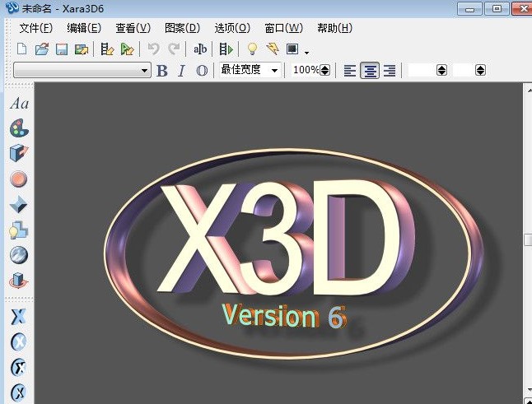Select the X in circle outline icon
The image size is (532, 404).
(x=19, y=368)
